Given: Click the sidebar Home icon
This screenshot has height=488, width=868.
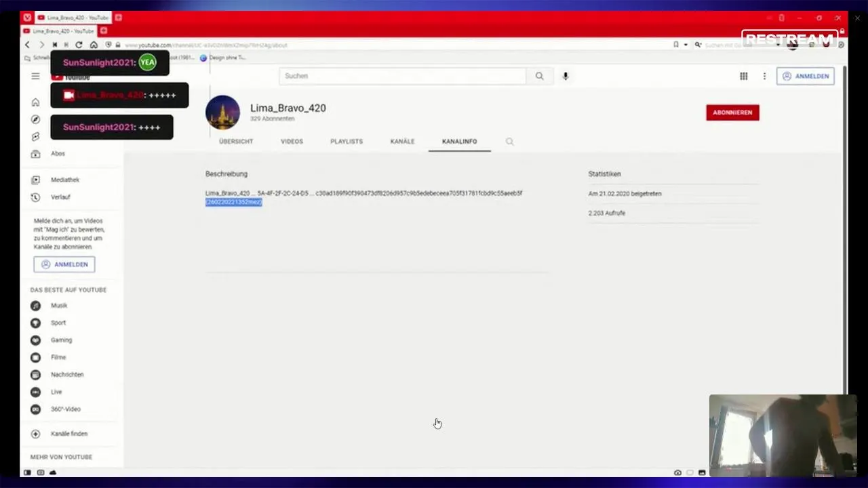Looking at the screenshot, I should click(x=35, y=102).
